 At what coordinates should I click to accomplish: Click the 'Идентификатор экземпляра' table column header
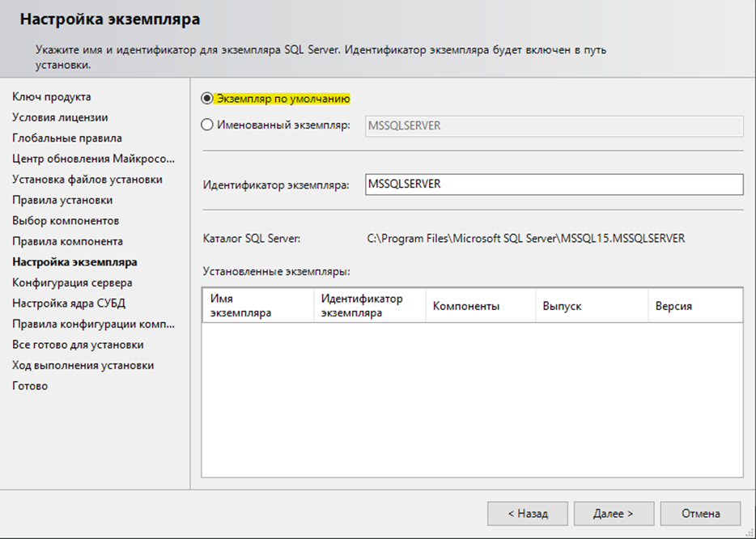click(x=369, y=306)
